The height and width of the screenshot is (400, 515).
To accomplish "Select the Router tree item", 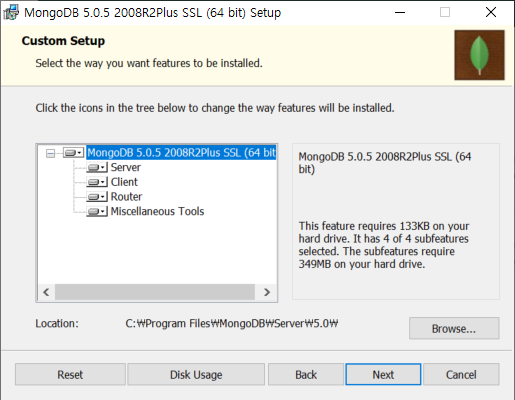I will (126, 197).
